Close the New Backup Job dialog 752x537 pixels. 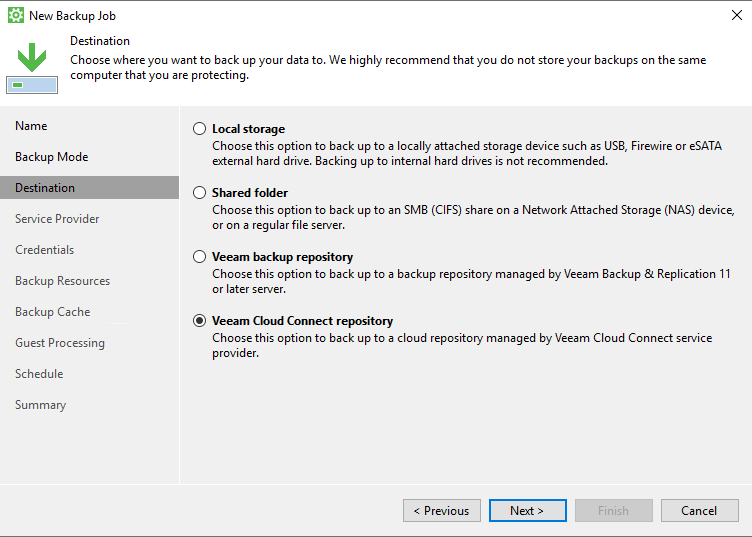tap(737, 15)
